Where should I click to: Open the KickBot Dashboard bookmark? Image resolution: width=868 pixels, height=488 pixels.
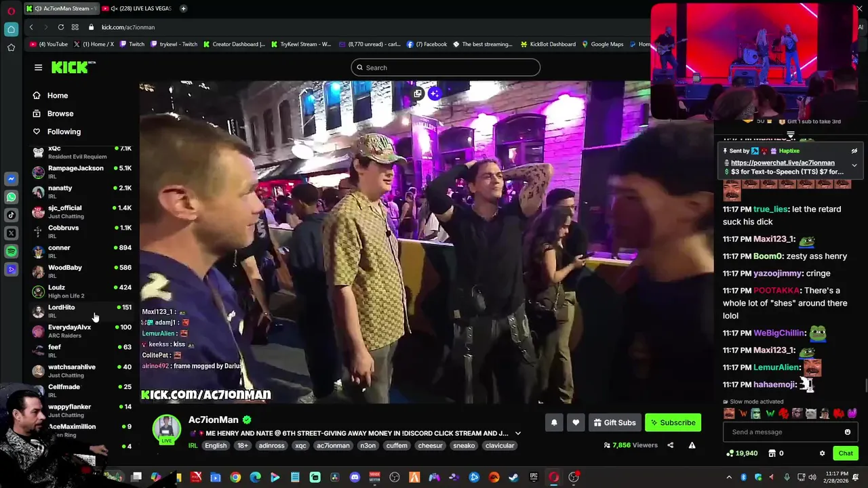(549, 44)
